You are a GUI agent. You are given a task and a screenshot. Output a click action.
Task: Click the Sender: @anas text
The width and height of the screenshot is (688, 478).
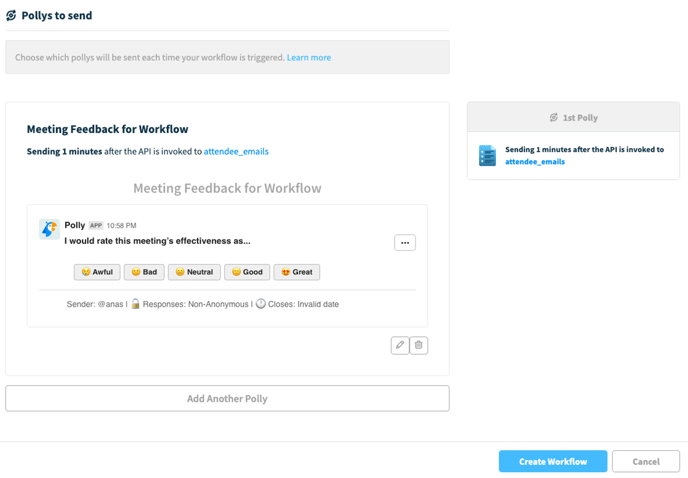point(95,304)
